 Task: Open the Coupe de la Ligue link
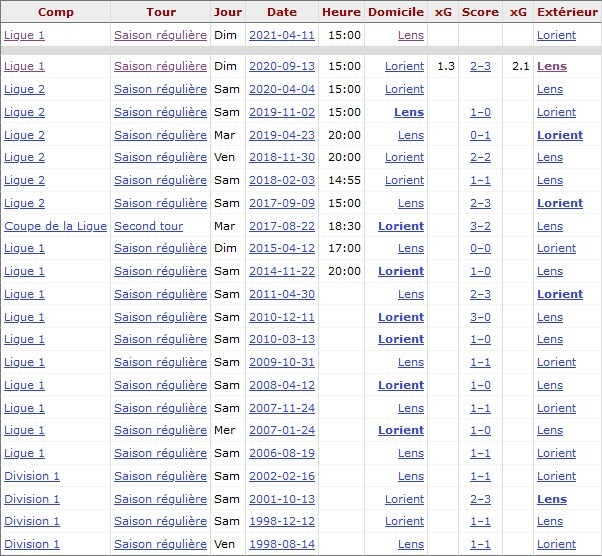[55, 227]
